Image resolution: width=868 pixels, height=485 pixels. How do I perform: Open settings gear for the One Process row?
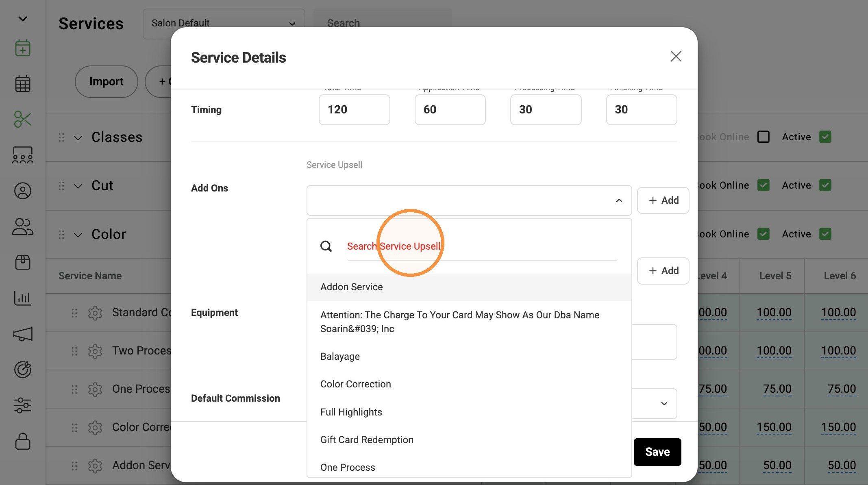[95, 389]
